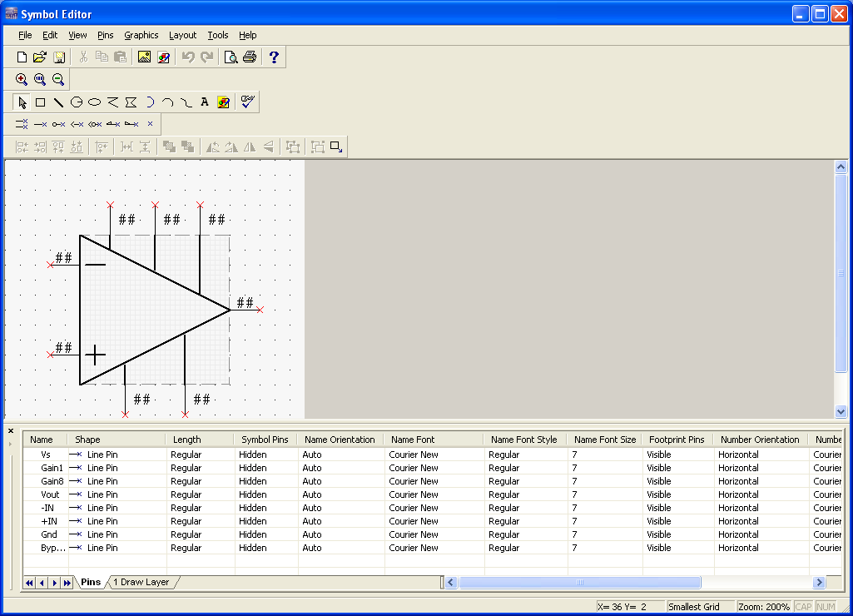Viewport: 853px width, 616px height.
Task: Select the blue arc tool
Action: [x=150, y=102]
